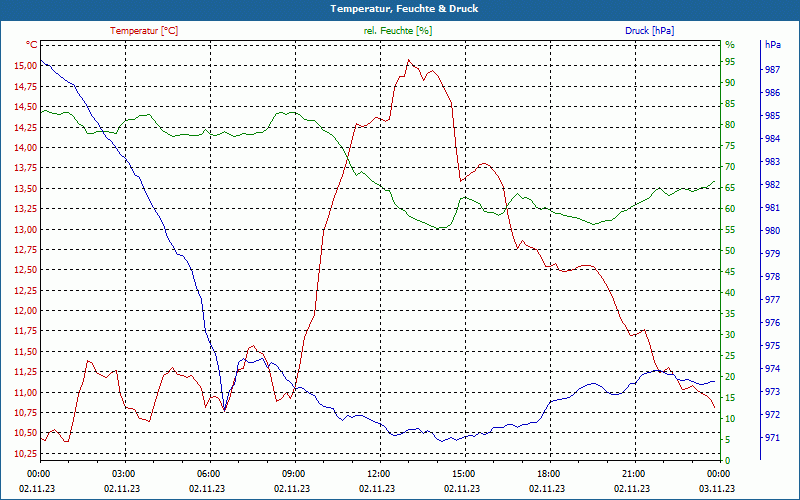Click the temperature axis value "10,25"
This screenshot has width=800, height=500.
(x=27, y=454)
